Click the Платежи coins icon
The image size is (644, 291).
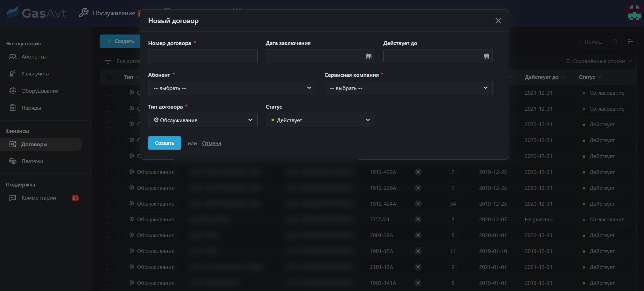pyautogui.click(x=13, y=161)
